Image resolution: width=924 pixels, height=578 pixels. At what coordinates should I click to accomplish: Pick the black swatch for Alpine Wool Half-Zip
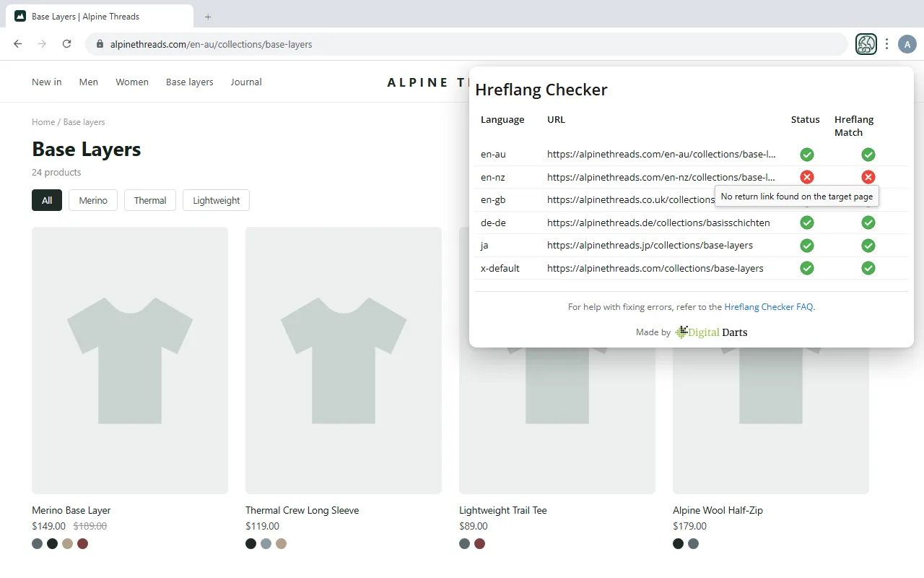[x=678, y=543]
